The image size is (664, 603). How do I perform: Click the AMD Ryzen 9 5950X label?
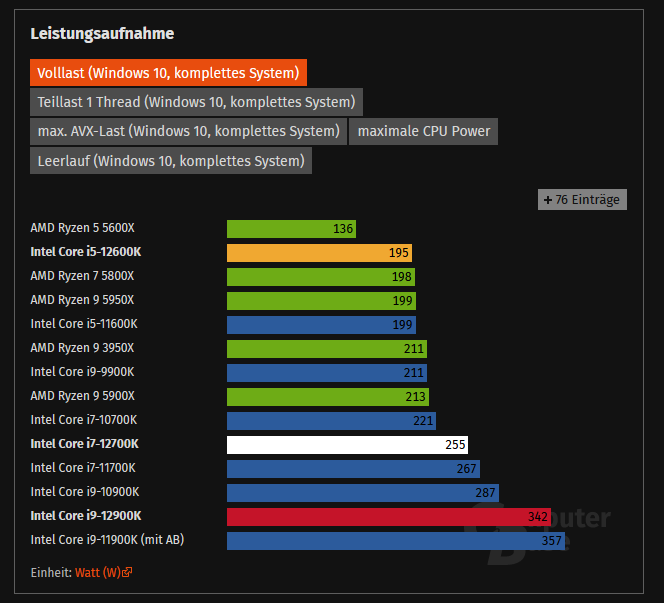pos(82,300)
